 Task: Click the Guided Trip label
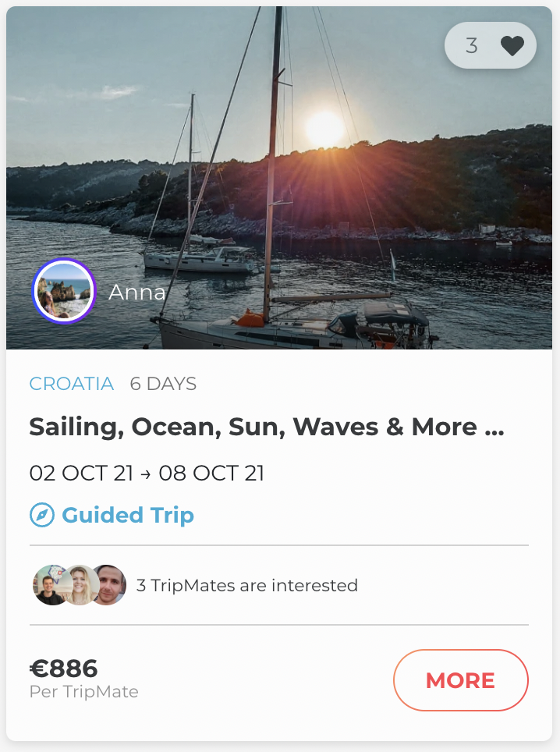[128, 515]
